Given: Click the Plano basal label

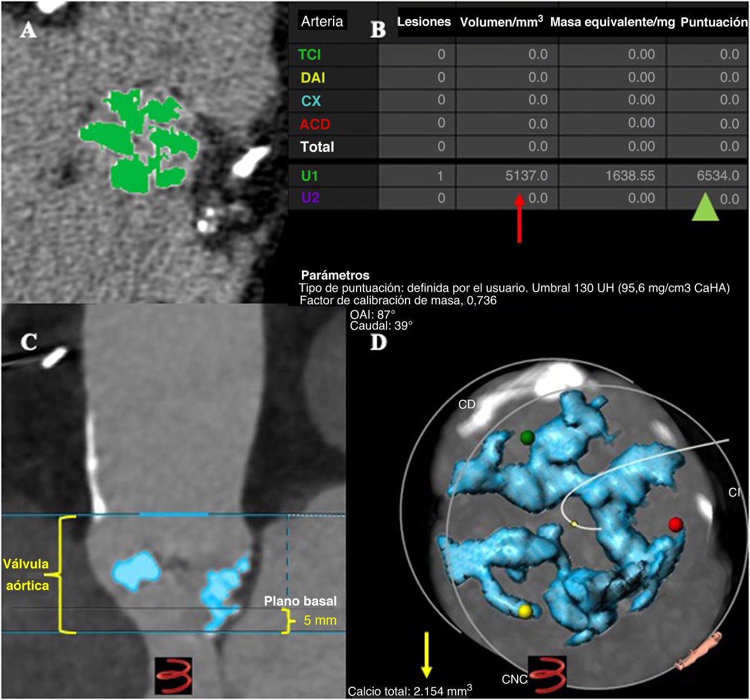Looking at the screenshot, I should 300,601.
